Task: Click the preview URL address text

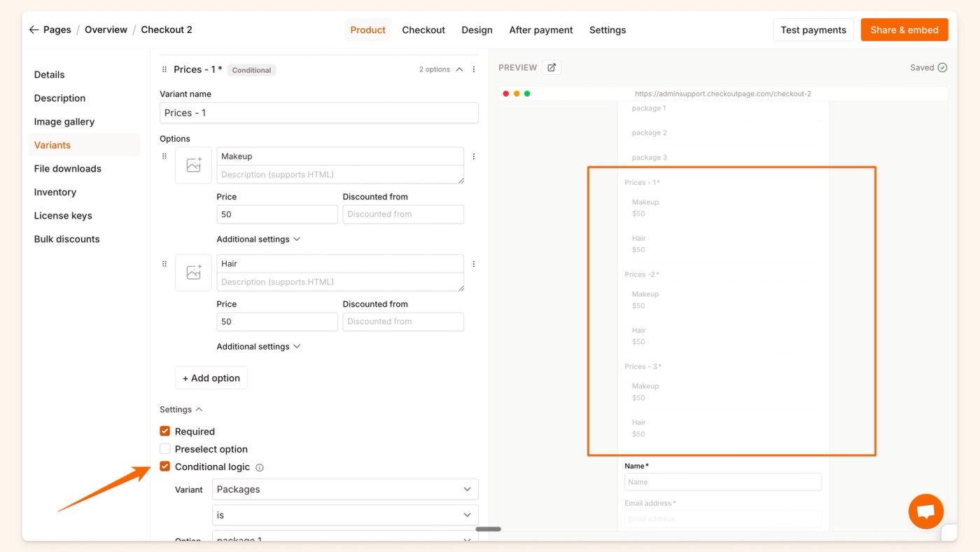Action: coord(723,94)
